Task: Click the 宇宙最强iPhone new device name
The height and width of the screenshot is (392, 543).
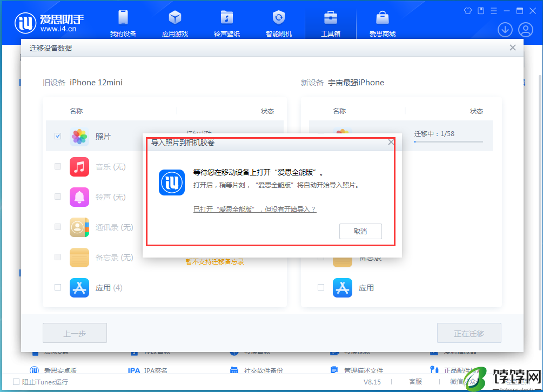Action: tap(356, 83)
